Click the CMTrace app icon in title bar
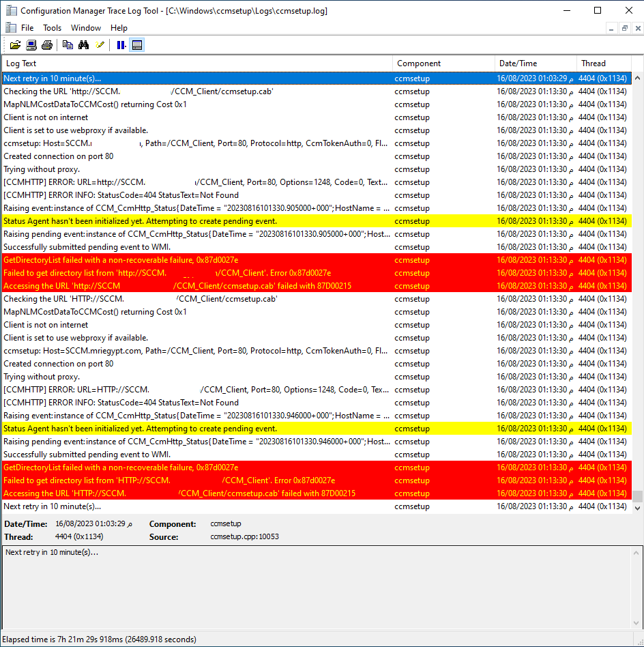 [11, 11]
